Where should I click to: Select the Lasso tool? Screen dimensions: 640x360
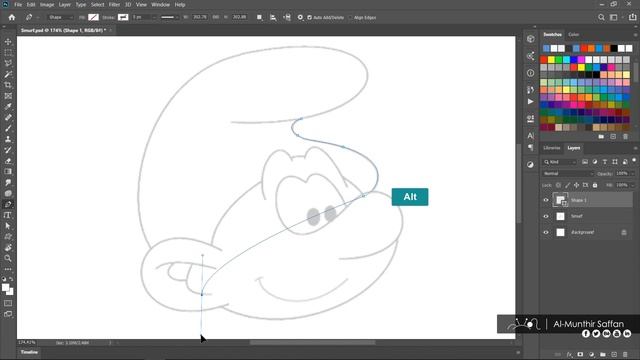tap(8, 63)
